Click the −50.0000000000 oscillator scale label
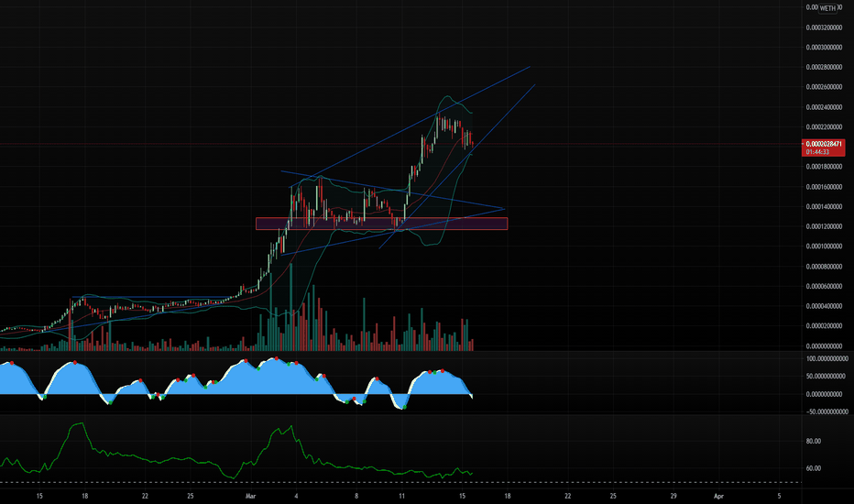Viewport: 854px width, 504px height. click(x=827, y=412)
